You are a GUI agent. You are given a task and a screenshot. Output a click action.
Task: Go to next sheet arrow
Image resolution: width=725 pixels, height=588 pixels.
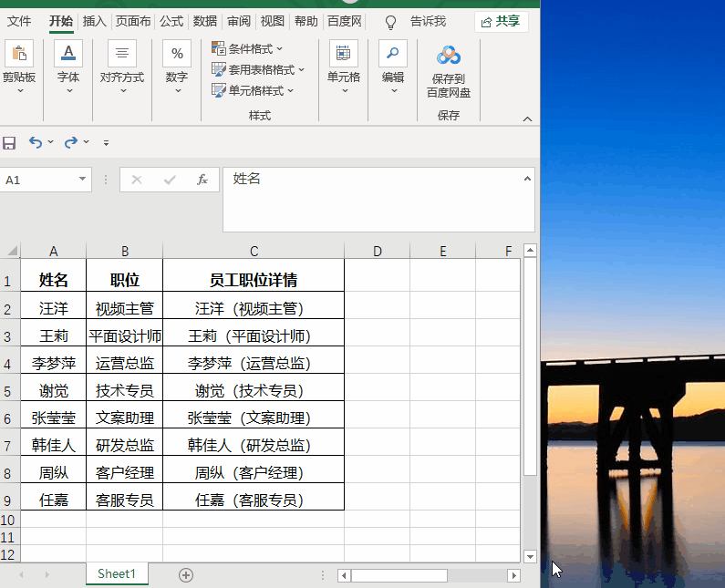tap(47, 575)
